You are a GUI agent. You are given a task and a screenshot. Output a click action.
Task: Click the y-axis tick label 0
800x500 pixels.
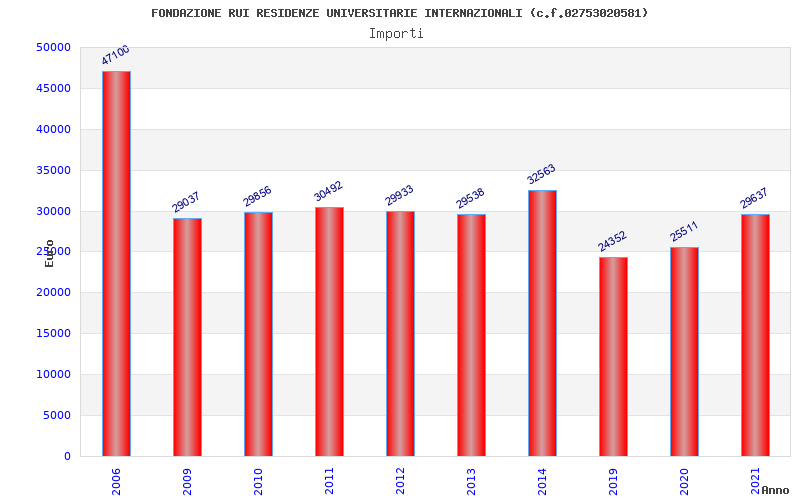(x=67, y=457)
